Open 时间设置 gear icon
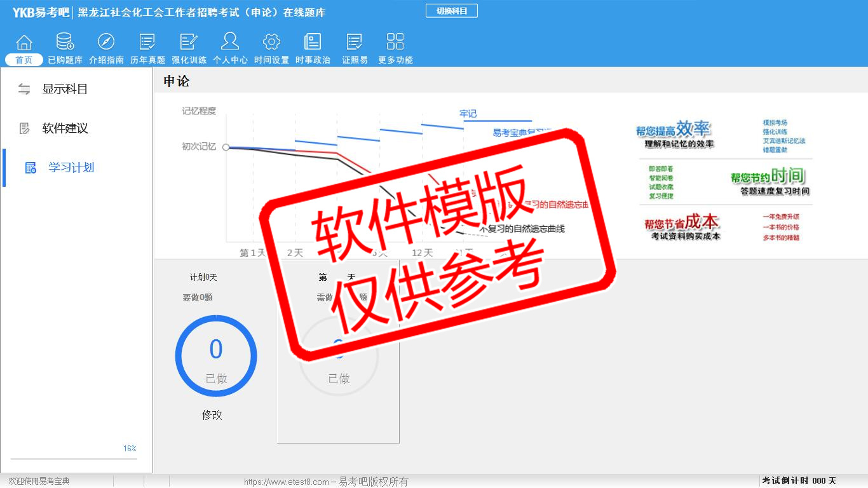868x488 pixels. pos(271,43)
